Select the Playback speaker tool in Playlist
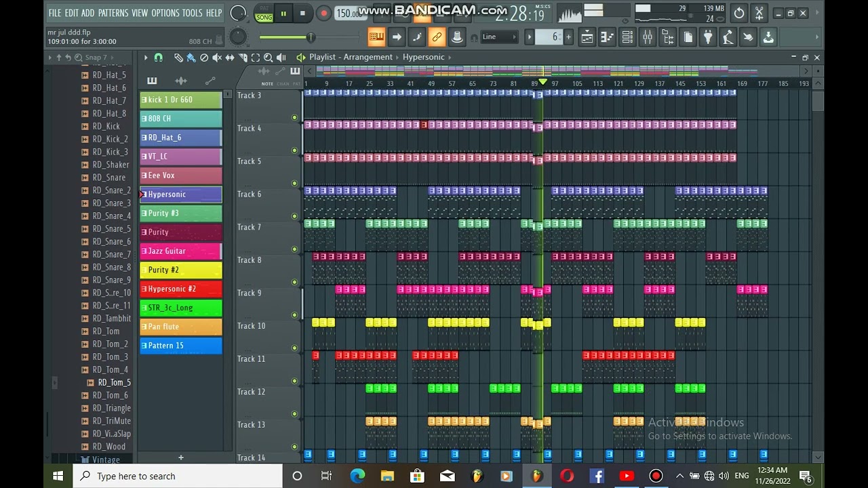Image resolution: width=868 pixels, height=488 pixels. point(281,58)
